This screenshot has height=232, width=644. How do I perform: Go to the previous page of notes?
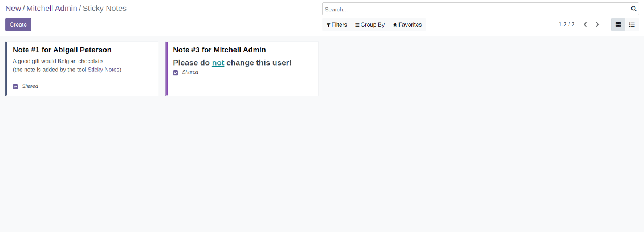585,25
